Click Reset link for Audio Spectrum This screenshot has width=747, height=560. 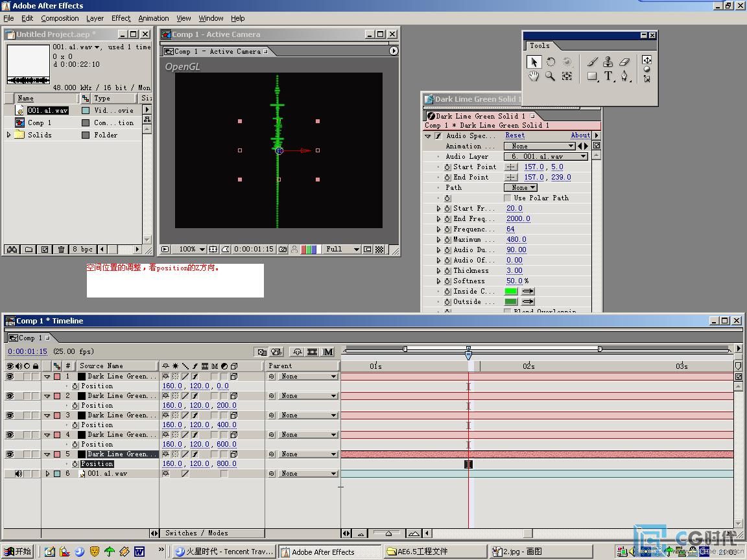(x=515, y=135)
